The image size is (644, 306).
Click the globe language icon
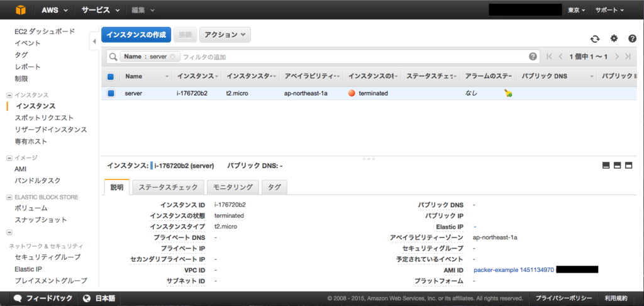86,298
